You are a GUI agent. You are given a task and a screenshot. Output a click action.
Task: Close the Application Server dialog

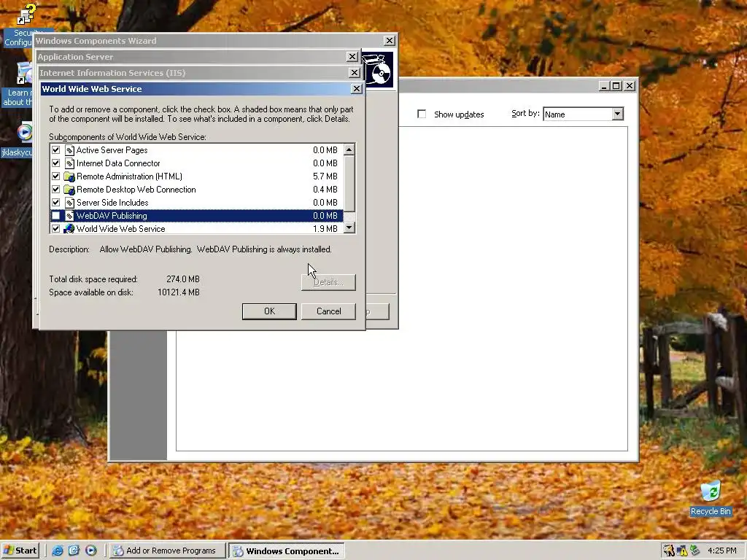[352, 57]
